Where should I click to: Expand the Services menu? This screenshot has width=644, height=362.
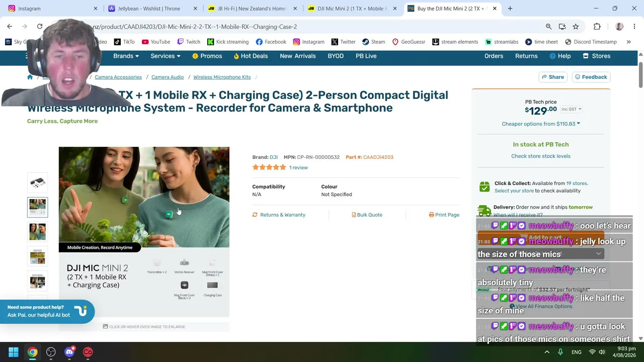pyautogui.click(x=166, y=56)
